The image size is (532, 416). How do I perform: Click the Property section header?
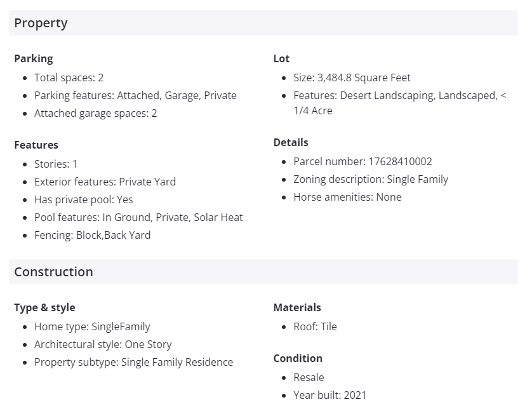click(41, 23)
